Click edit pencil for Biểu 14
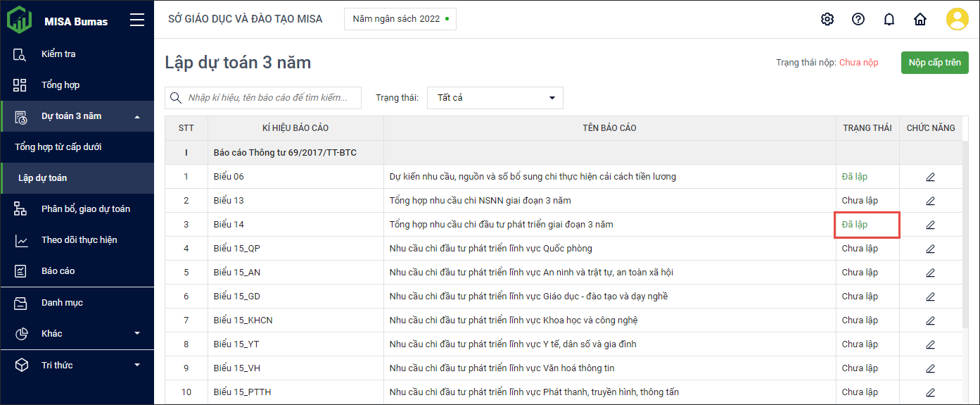This screenshot has height=405, width=980. 930,225
